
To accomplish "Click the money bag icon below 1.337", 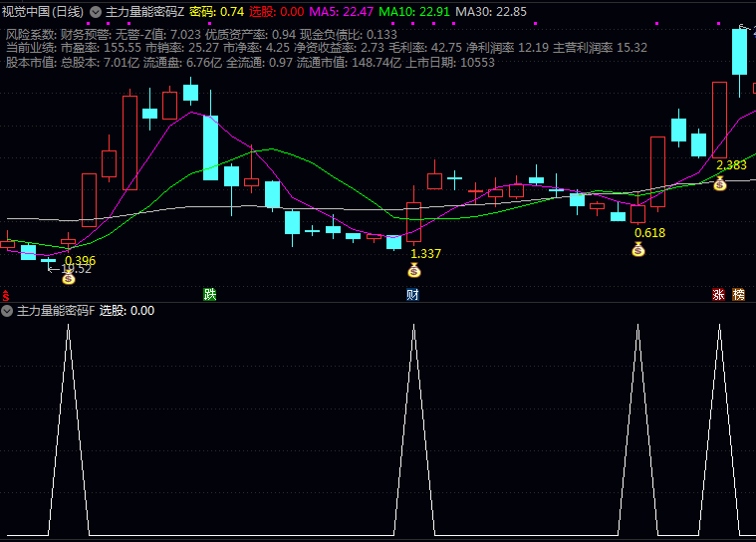I will tap(414, 270).
